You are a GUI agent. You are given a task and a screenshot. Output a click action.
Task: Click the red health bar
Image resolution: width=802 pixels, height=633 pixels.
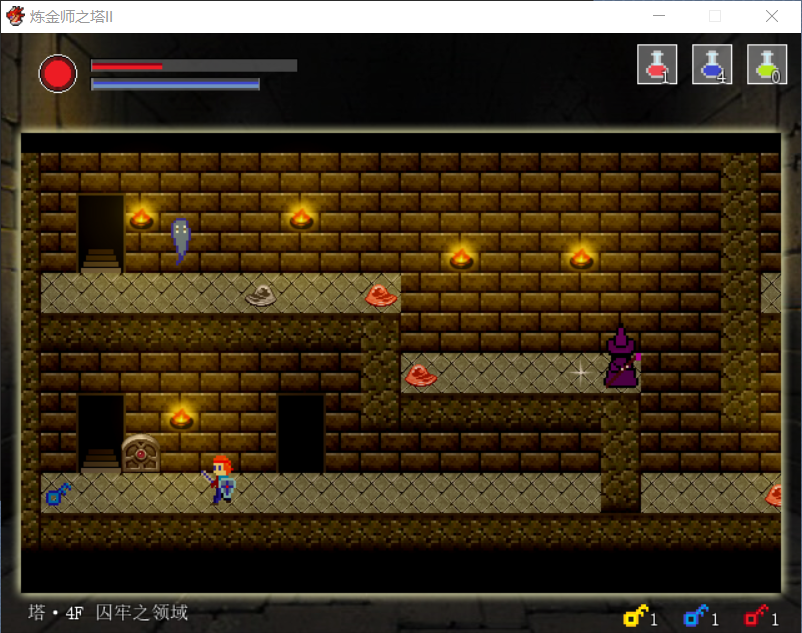(x=194, y=65)
